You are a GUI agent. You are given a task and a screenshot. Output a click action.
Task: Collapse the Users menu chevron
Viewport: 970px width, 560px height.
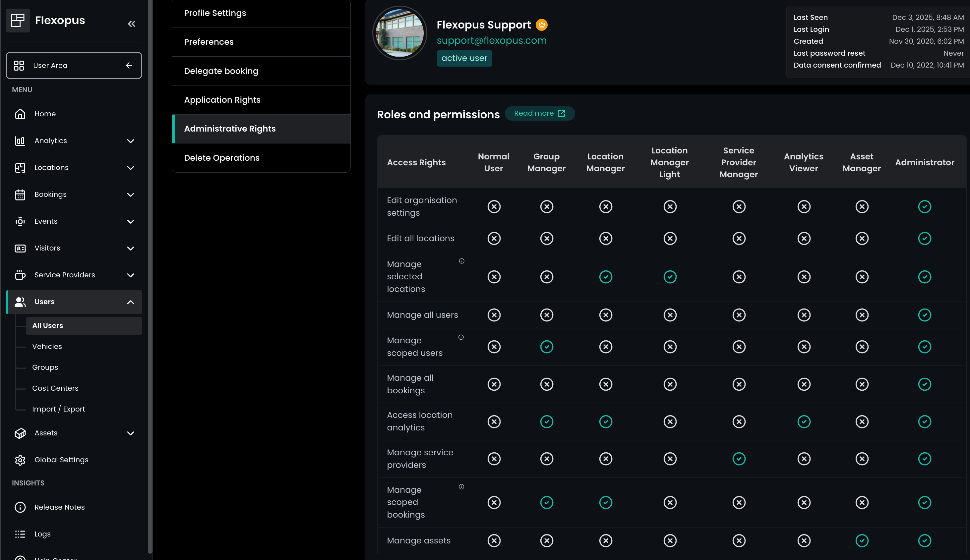[x=130, y=302]
